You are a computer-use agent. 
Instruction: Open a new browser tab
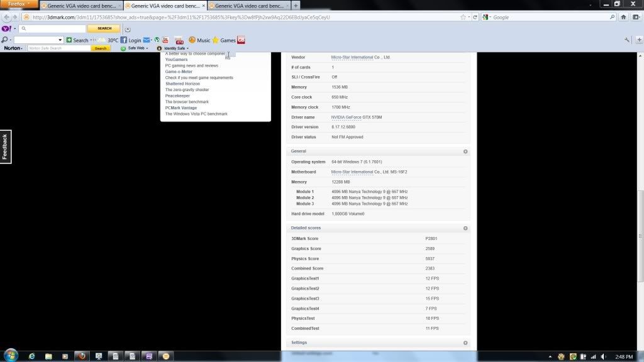296,6
